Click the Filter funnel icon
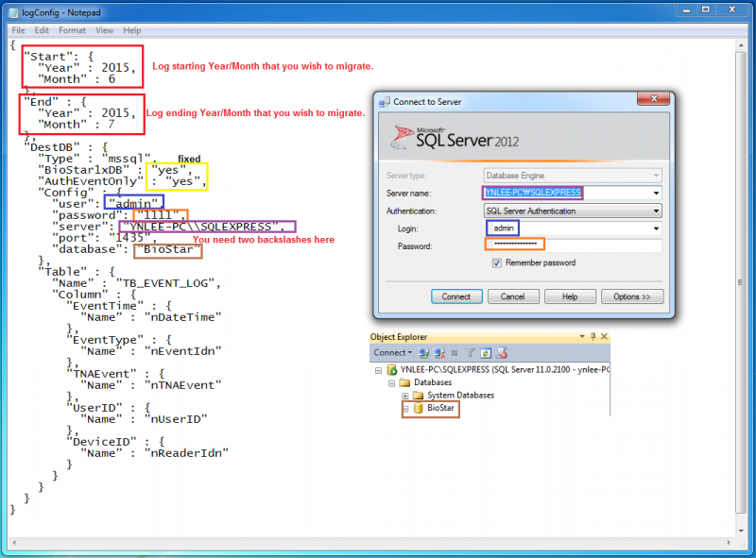756x558 pixels. point(471,353)
